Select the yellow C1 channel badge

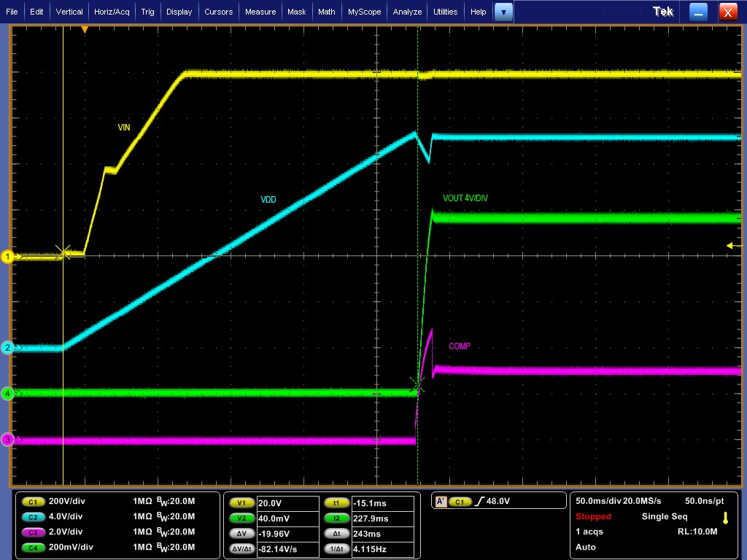coord(32,502)
